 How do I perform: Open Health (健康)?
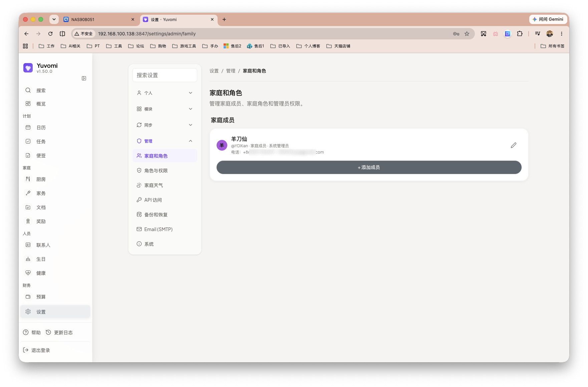(55, 273)
